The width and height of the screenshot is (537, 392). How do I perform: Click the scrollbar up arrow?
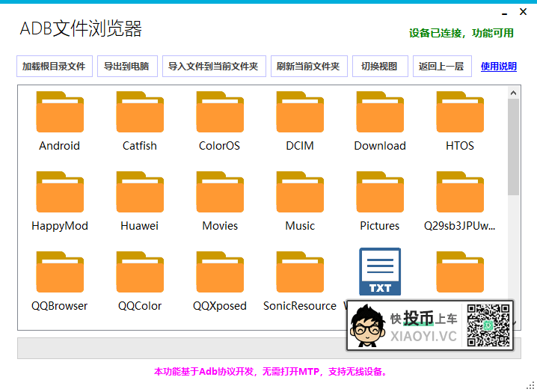(x=513, y=92)
